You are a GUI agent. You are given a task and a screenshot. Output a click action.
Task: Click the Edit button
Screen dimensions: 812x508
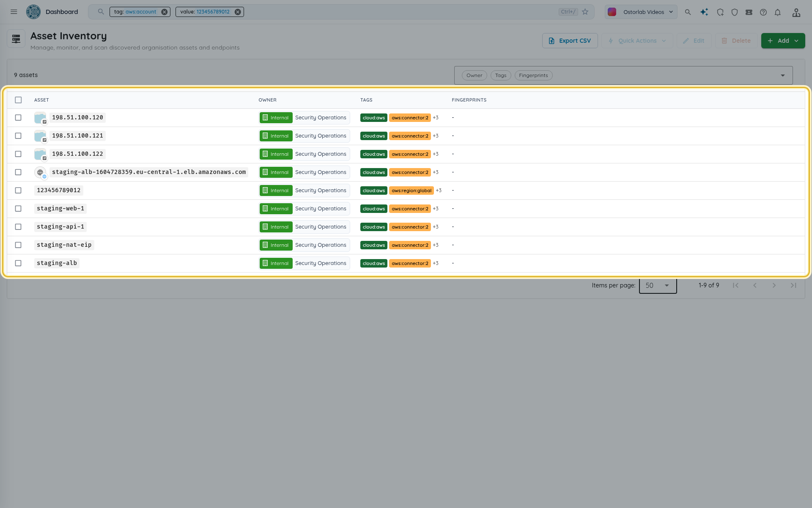694,41
